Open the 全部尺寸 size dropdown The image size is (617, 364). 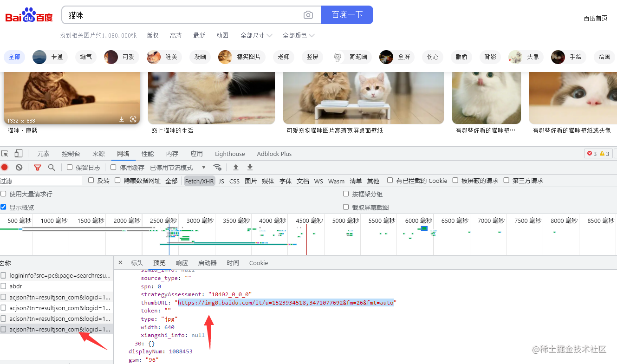[x=256, y=35]
